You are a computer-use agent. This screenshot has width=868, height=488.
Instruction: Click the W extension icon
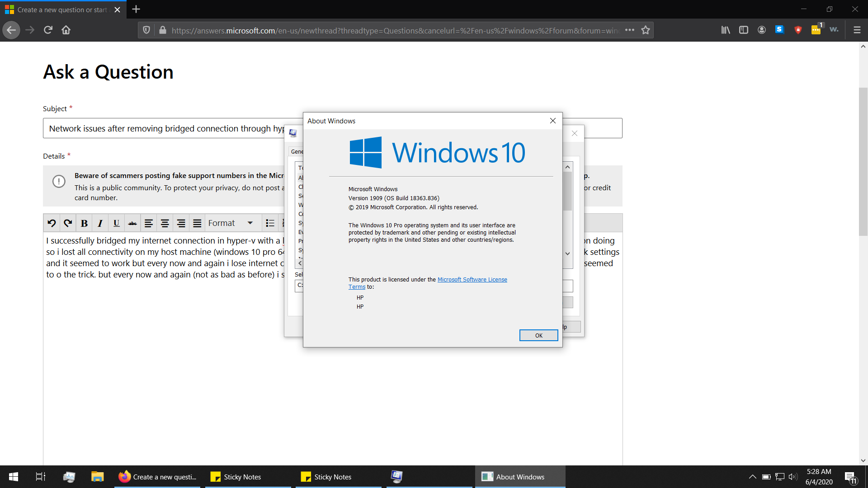[834, 29]
